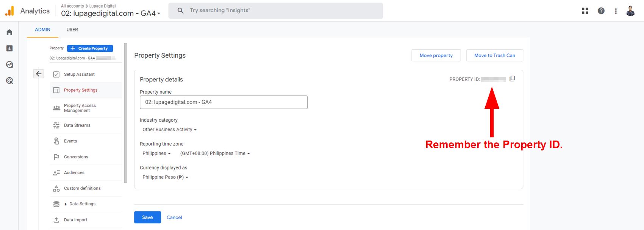Click the back arrow collapse button

point(39,74)
